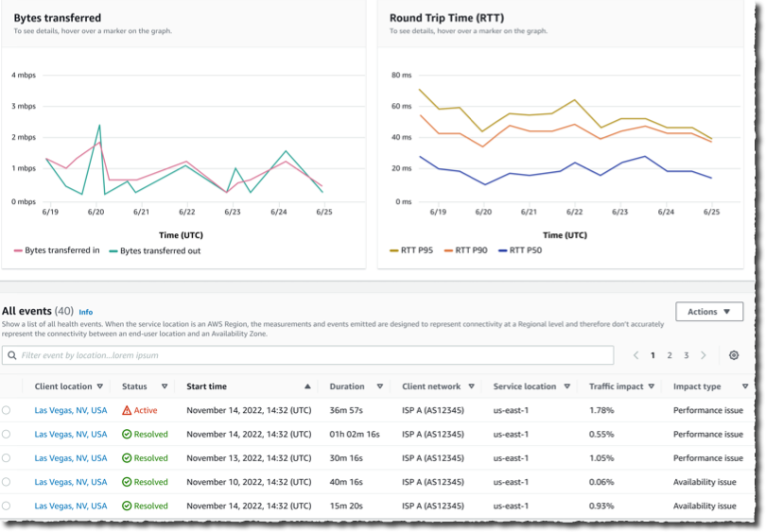766x532 pixels.
Task: Sort the Impact type column
Action: click(x=745, y=386)
